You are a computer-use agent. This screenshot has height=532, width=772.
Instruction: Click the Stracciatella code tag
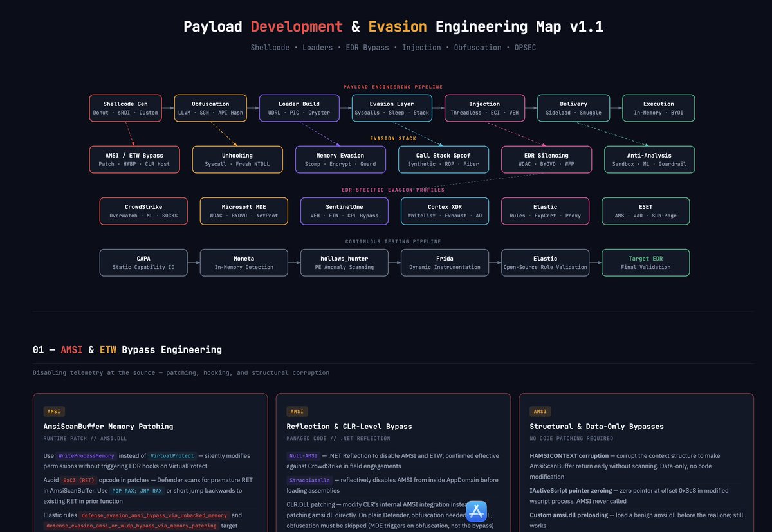309,480
